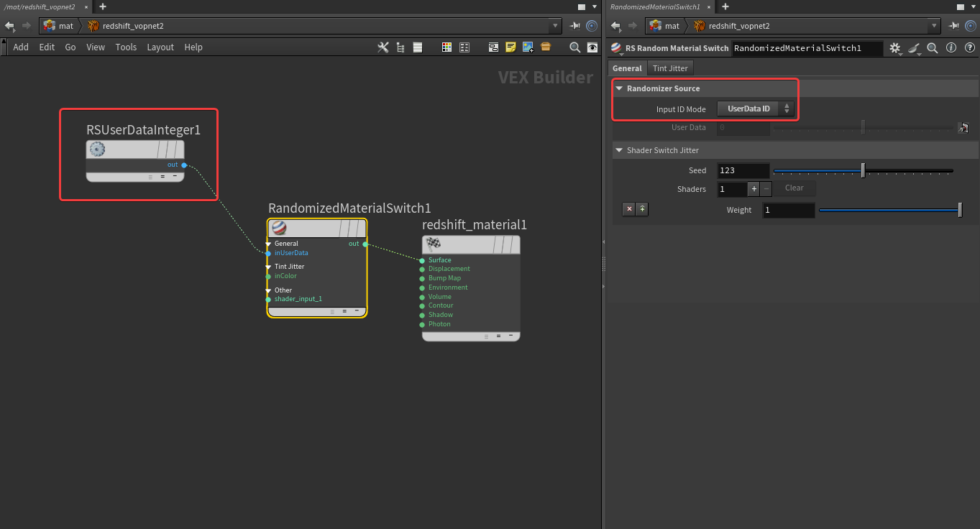This screenshot has height=529, width=980.
Task: Click the pin icon in parameter pane
Action: click(x=953, y=26)
